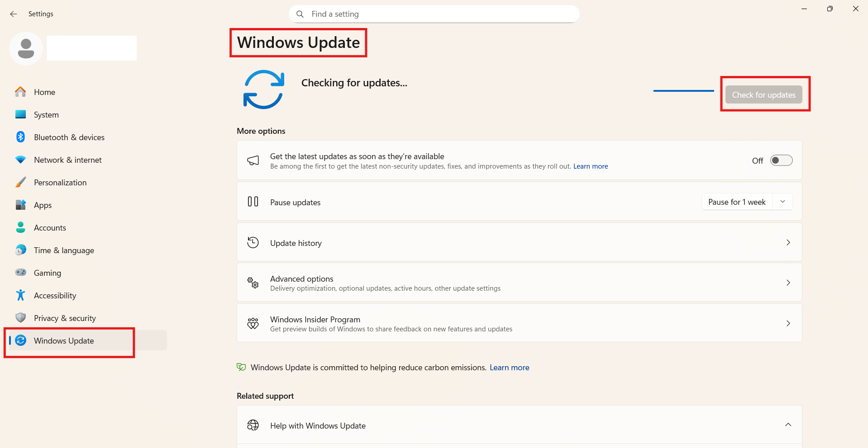Select Windows Update in sidebar
The width and height of the screenshot is (868, 448).
point(64,340)
